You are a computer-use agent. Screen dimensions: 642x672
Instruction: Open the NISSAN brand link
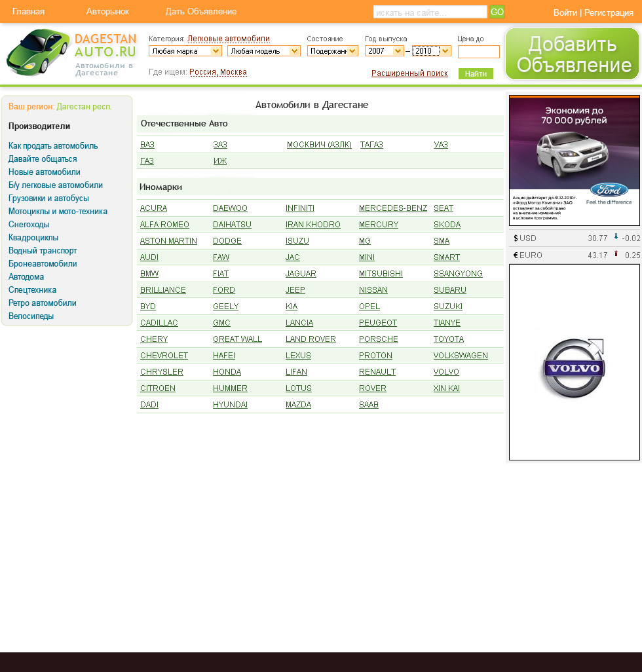(x=373, y=290)
